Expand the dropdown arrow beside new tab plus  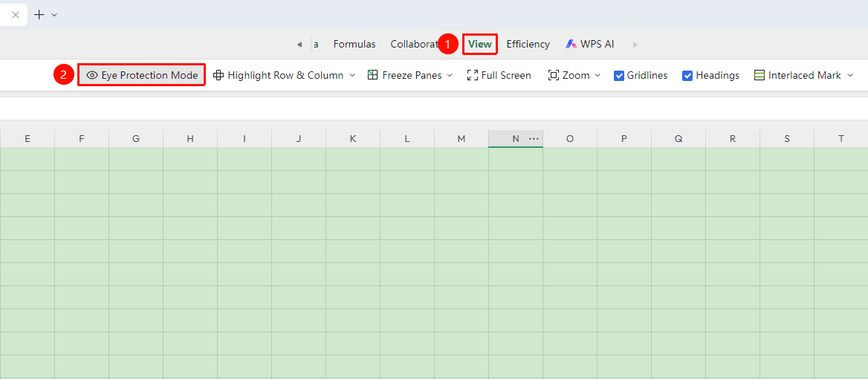point(54,15)
